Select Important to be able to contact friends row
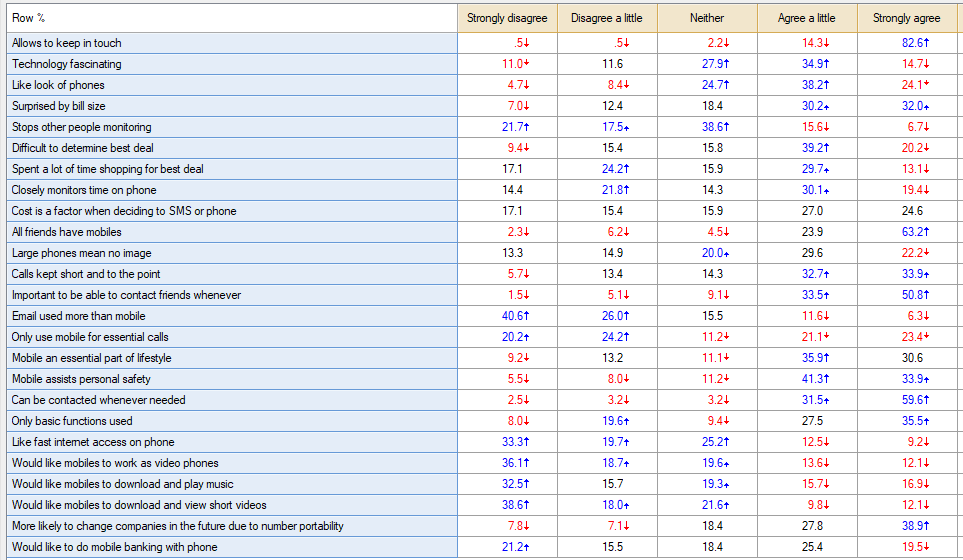The height and width of the screenshot is (560, 963). click(x=232, y=295)
